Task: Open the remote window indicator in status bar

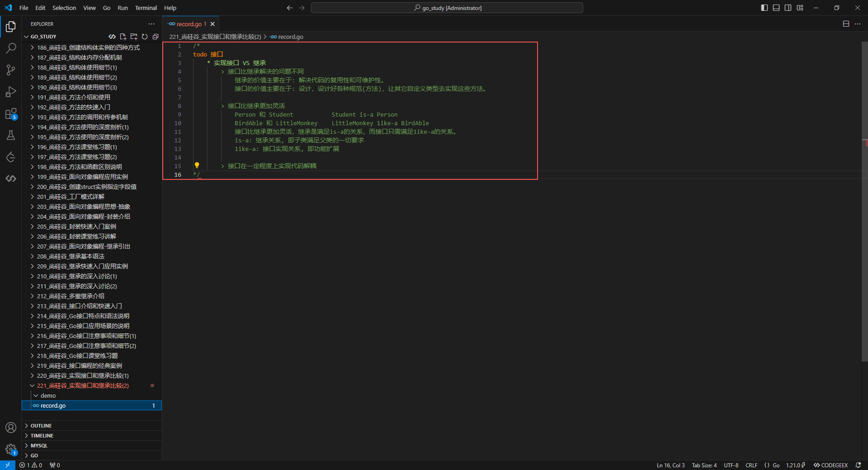Action: (8, 465)
